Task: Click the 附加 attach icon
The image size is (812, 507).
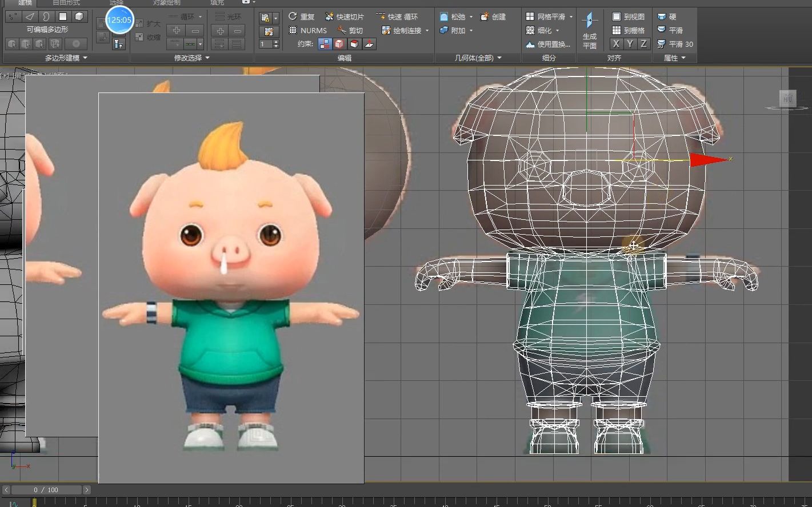Action: tap(444, 30)
